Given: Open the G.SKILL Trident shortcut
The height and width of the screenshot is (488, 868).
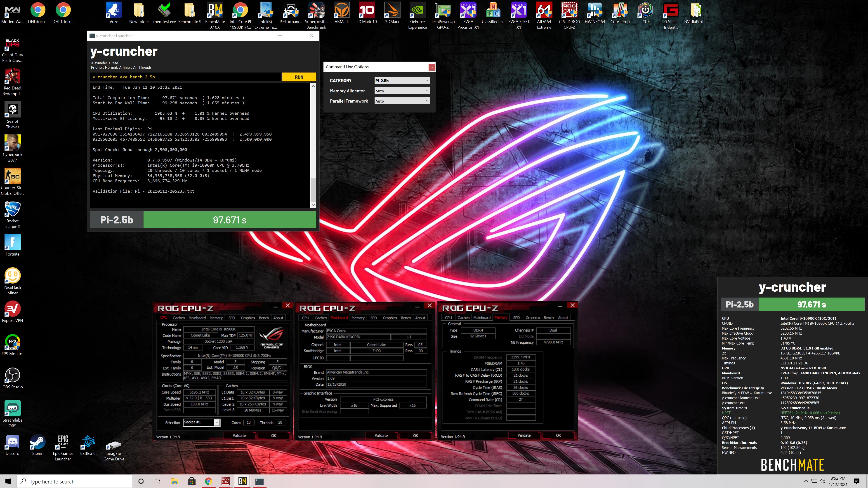Looking at the screenshot, I should (x=670, y=15).
